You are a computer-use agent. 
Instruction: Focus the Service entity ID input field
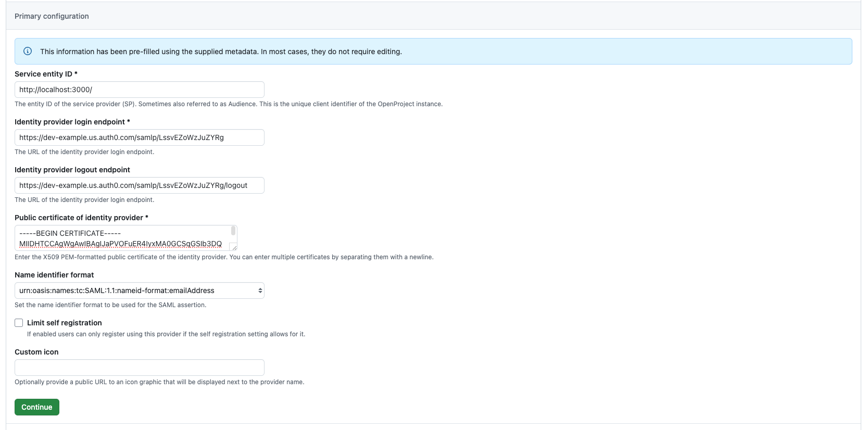(x=139, y=90)
